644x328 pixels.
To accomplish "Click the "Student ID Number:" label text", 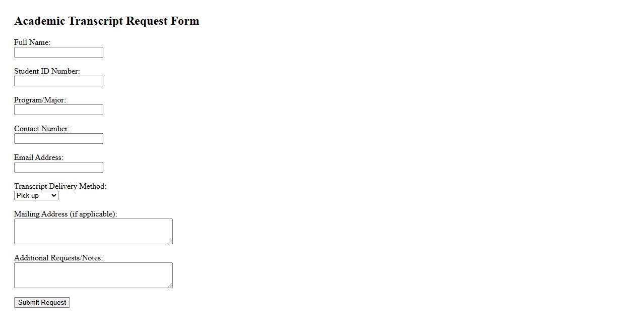I will pyautogui.click(x=47, y=71).
